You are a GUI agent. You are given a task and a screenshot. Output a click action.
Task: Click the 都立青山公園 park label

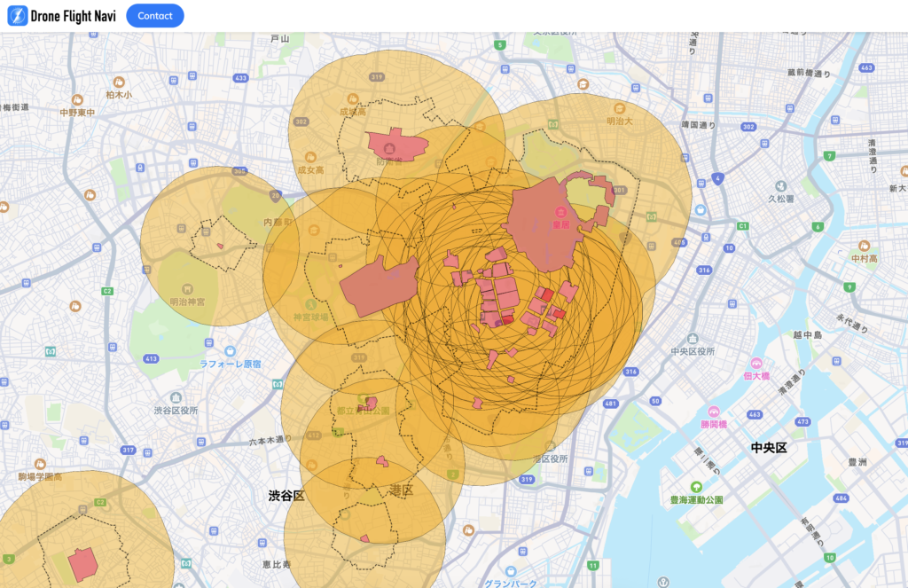click(x=363, y=411)
